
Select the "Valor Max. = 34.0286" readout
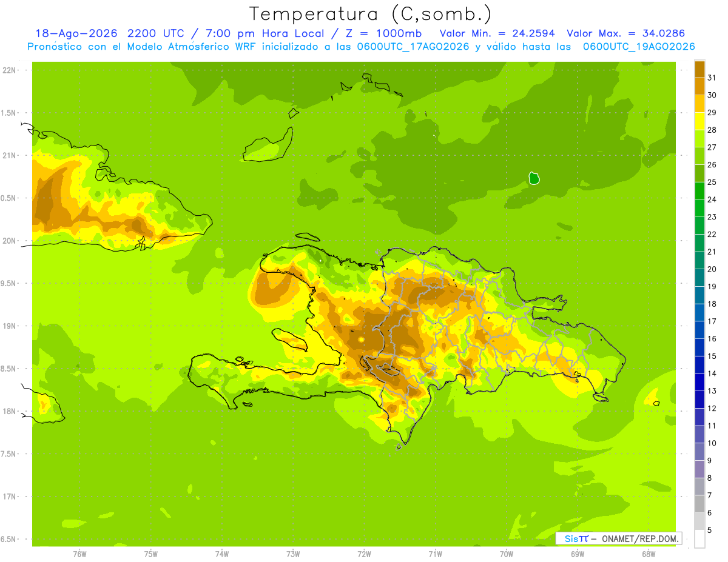click(626, 33)
